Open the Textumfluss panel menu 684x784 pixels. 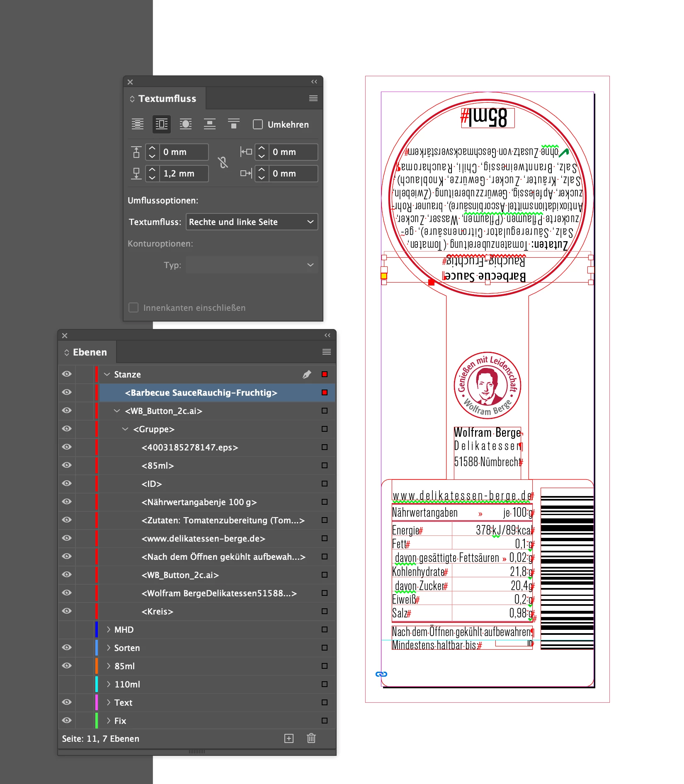click(x=313, y=98)
